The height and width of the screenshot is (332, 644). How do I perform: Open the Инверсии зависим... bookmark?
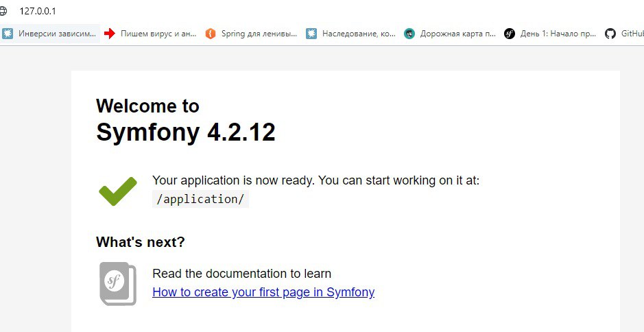(x=51, y=34)
